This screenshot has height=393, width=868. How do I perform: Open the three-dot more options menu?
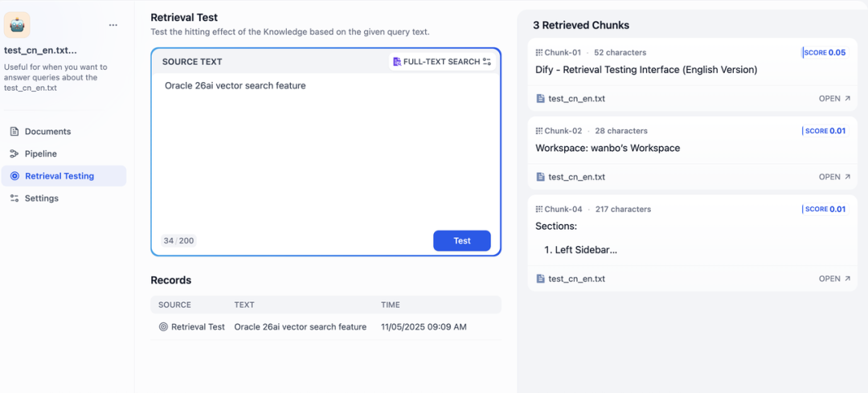pyautogui.click(x=113, y=25)
